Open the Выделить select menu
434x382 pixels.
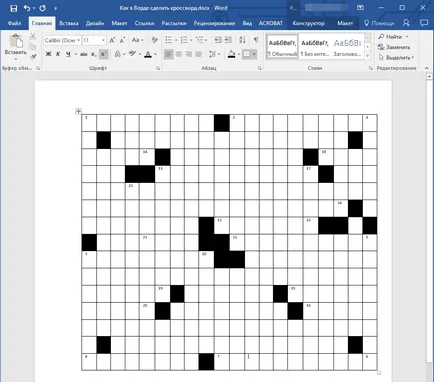coord(396,57)
